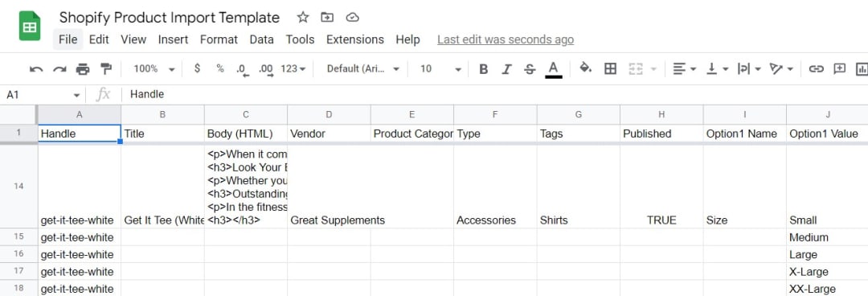Open the Data menu
This screenshot has width=868, height=296.
[262, 39]
